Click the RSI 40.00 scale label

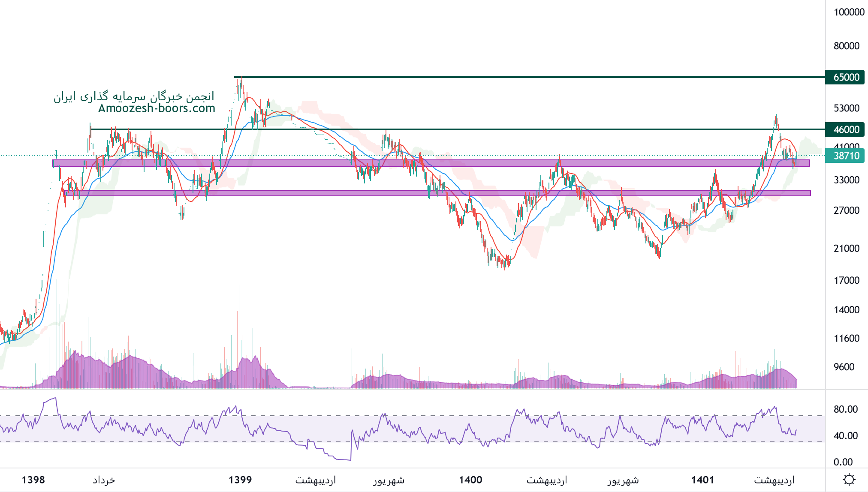845,436
